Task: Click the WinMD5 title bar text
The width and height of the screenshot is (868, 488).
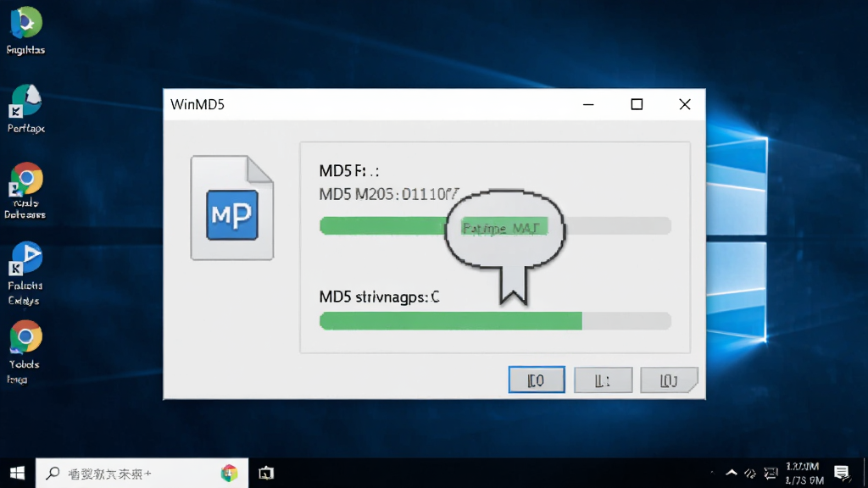Action: [x=198, y=104]
